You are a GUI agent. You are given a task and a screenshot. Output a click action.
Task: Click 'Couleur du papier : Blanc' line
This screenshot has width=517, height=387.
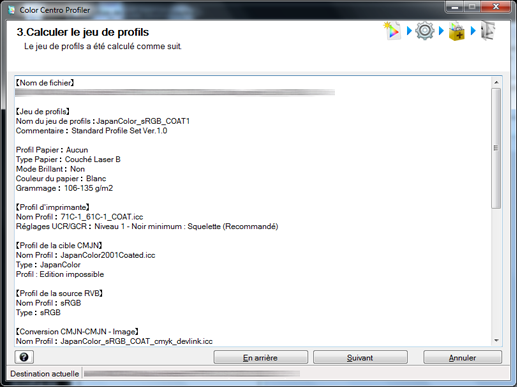coord(61,178)
